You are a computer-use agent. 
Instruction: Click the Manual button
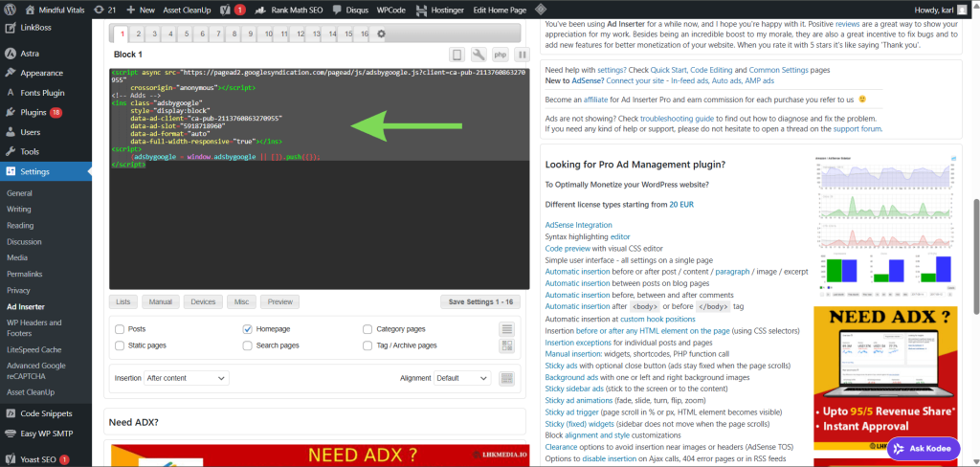(161, 302)
